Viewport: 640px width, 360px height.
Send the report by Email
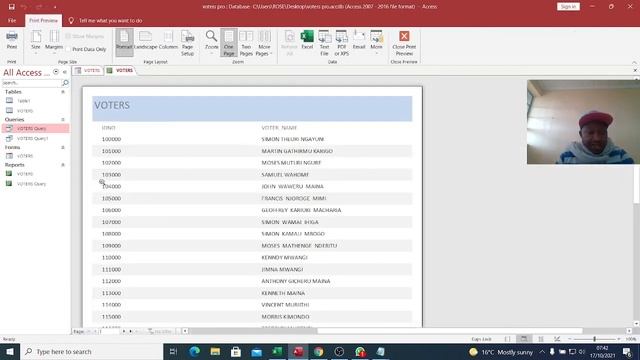(x=359, y=40)
